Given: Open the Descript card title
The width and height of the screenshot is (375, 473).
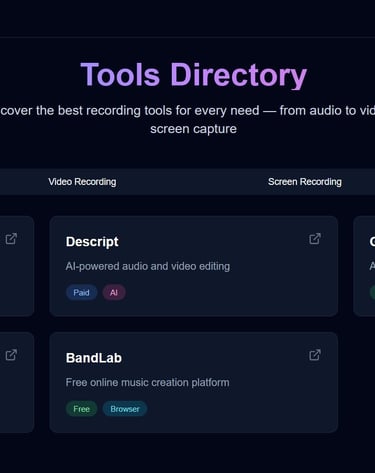Looking at the screenshot, I should point(92,242).
